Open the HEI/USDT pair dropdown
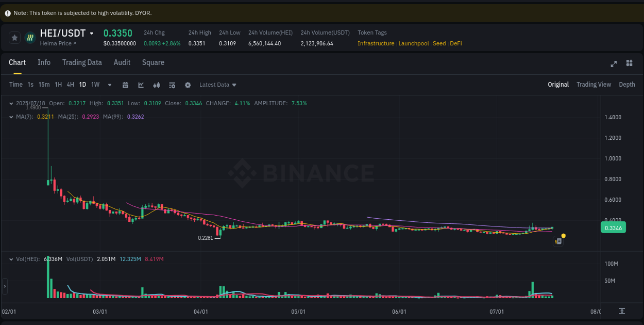 click(93, 33)
